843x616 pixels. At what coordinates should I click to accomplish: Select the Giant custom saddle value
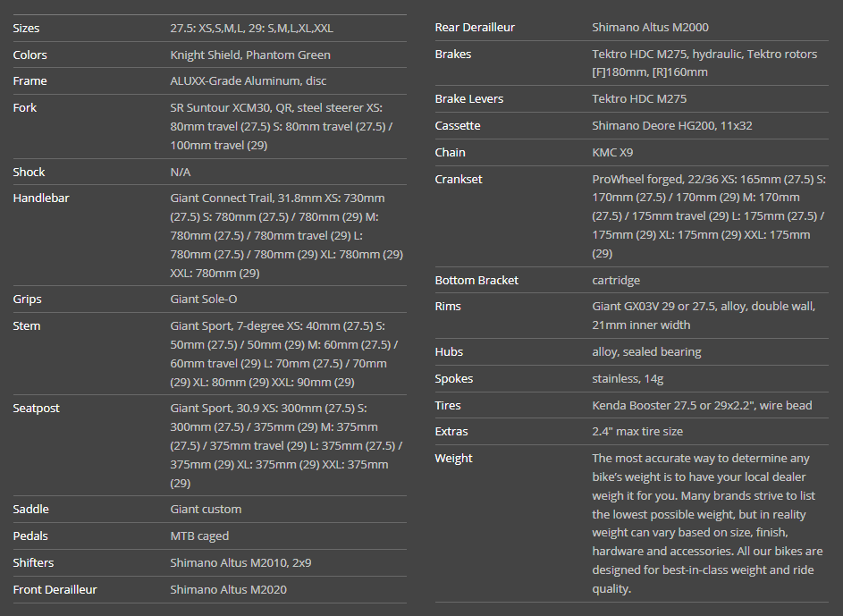tap(206, 510)
